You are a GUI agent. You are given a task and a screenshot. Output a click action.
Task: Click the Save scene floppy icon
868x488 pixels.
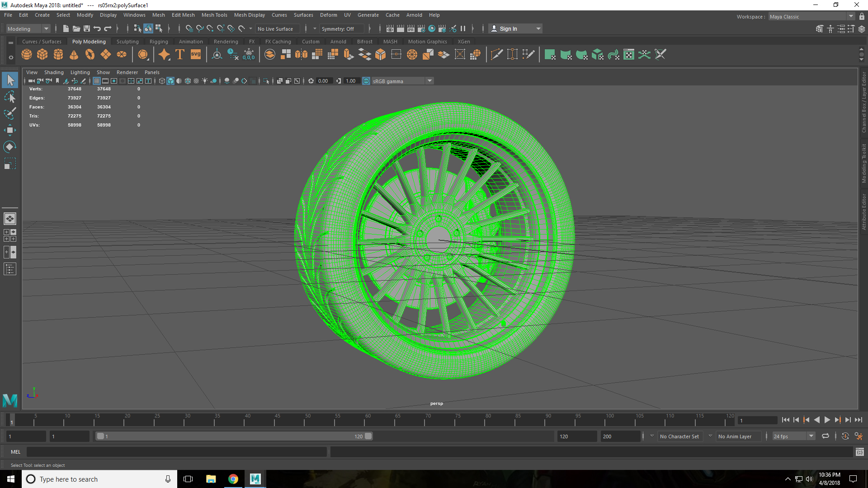point(87,29)
